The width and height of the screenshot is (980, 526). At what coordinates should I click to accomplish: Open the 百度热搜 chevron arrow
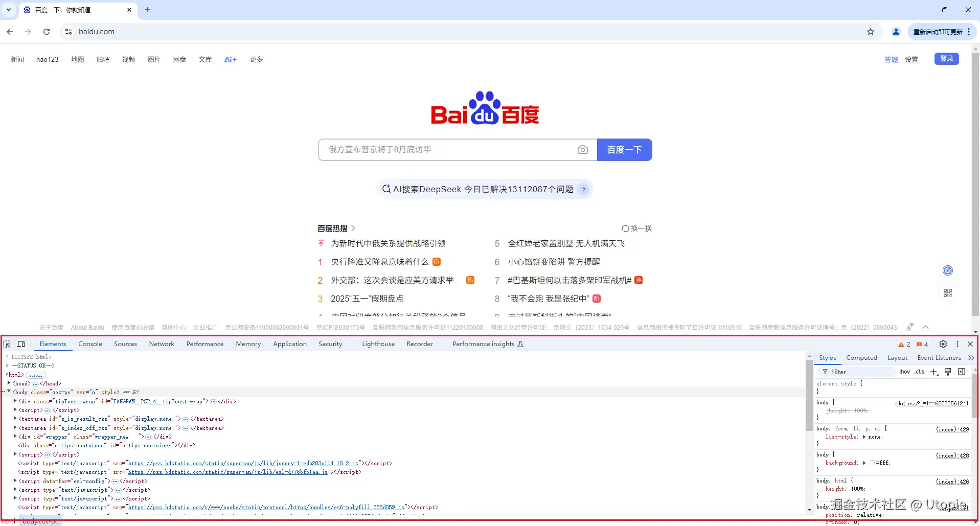(353, 228)
